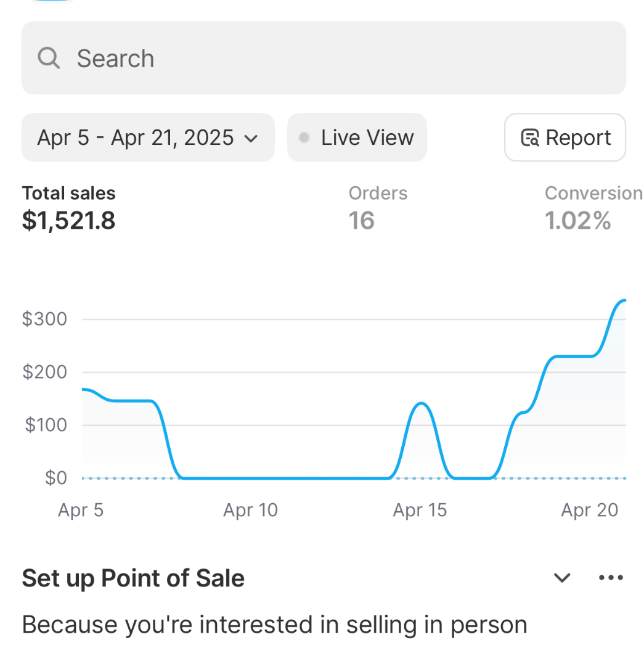Switch to the Orders metric
Screen dimensions: 644x653
point(378,194)
